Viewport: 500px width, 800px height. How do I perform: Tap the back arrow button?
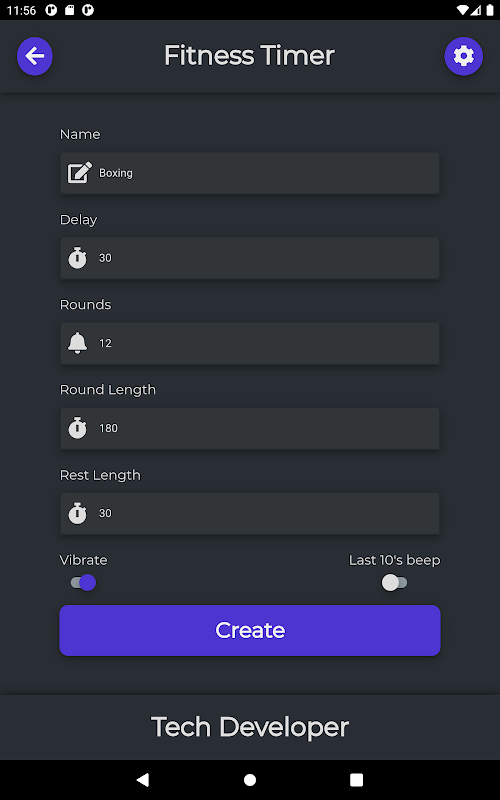pyautogui.click(x=35, y=56)
